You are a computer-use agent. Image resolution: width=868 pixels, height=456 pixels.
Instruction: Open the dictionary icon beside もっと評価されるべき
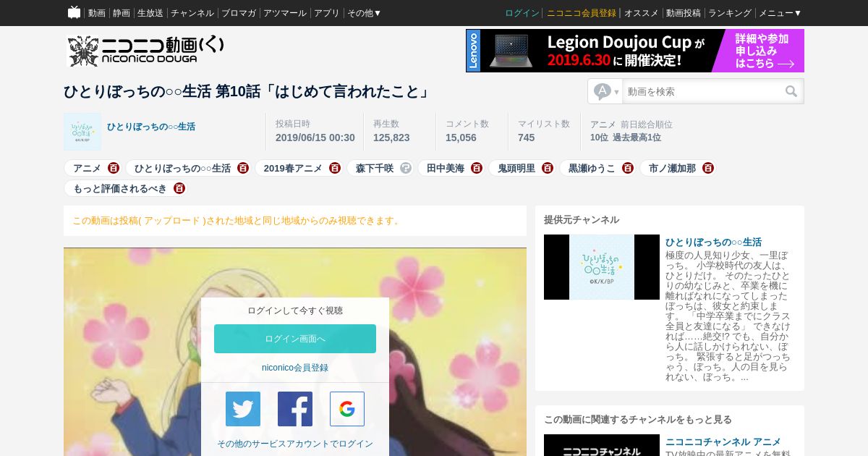179,188
